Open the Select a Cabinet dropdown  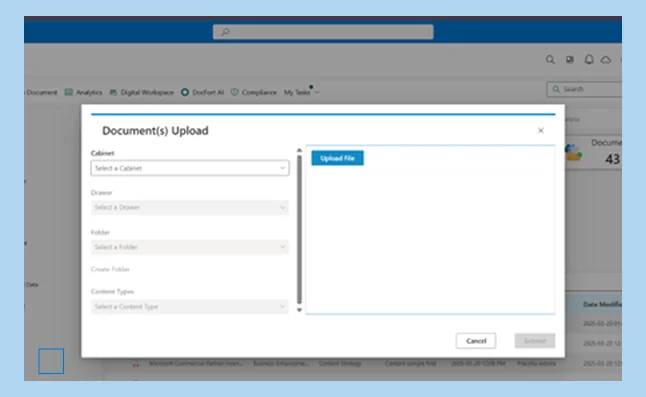click(x=190, y=168)
